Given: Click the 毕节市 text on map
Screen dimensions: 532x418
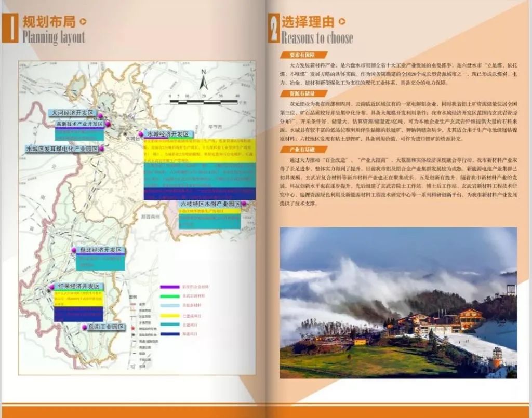Looking at the screenshot, I should tap(215, 127).
